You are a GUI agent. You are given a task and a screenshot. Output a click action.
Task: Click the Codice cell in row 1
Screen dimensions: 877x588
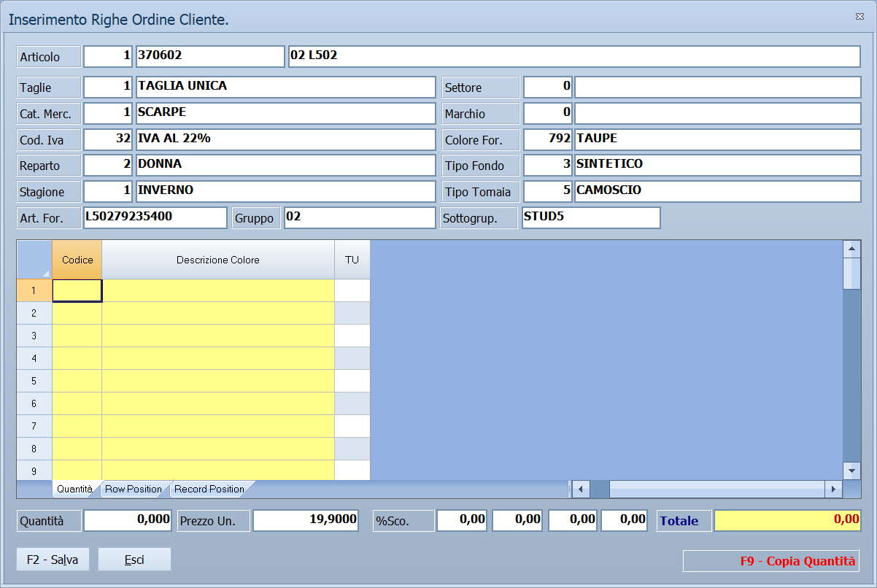pyautogui.click(x=77, y=290)
